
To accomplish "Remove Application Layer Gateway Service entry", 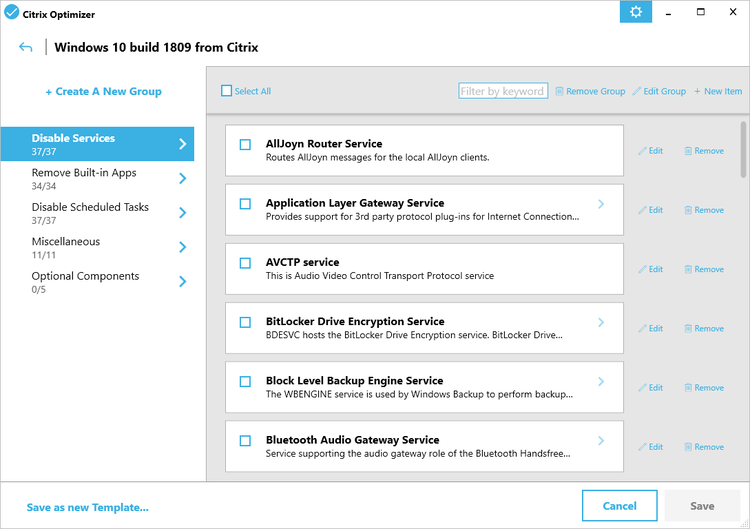I will tap(704, 210).
